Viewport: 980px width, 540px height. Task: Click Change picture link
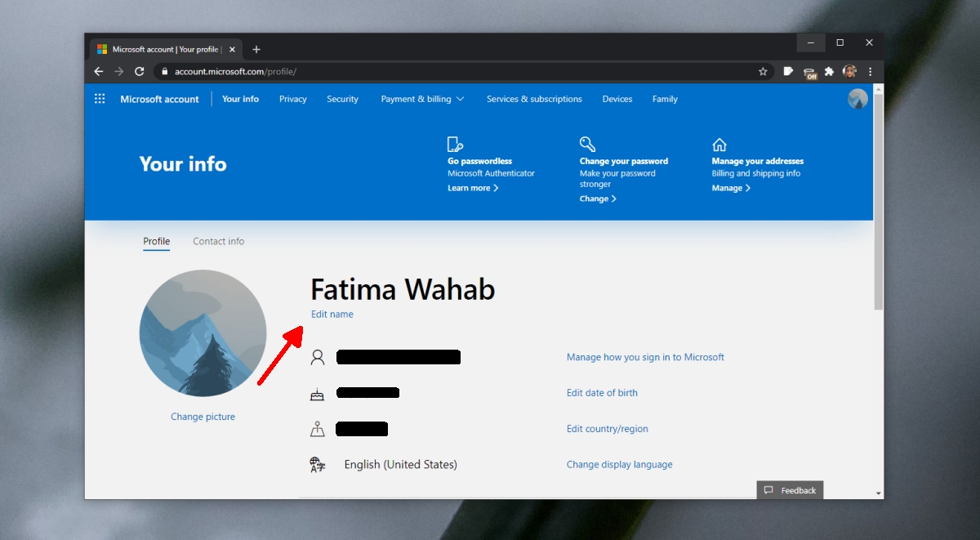203,417
